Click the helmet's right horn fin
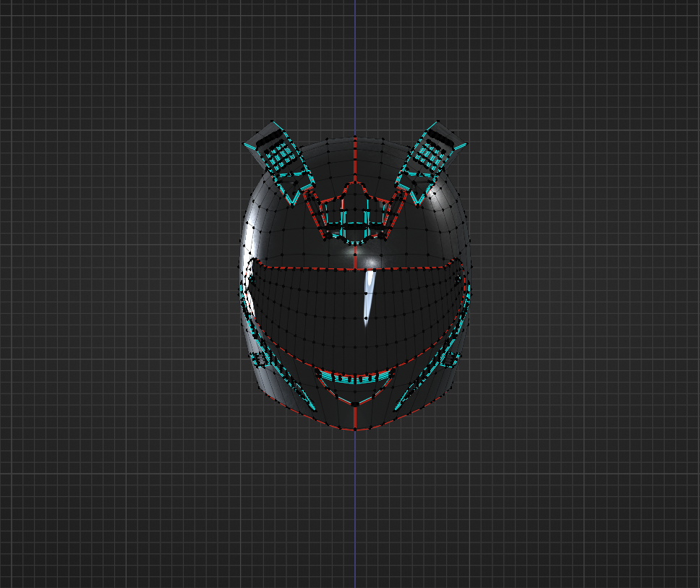Screen dimensions: 700x588 tap(430, 161)
